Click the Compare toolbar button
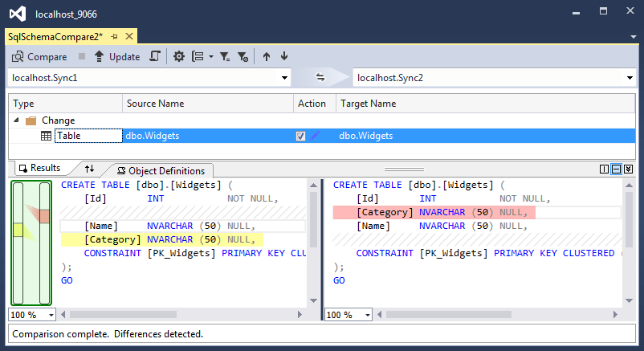 [39, 57]
